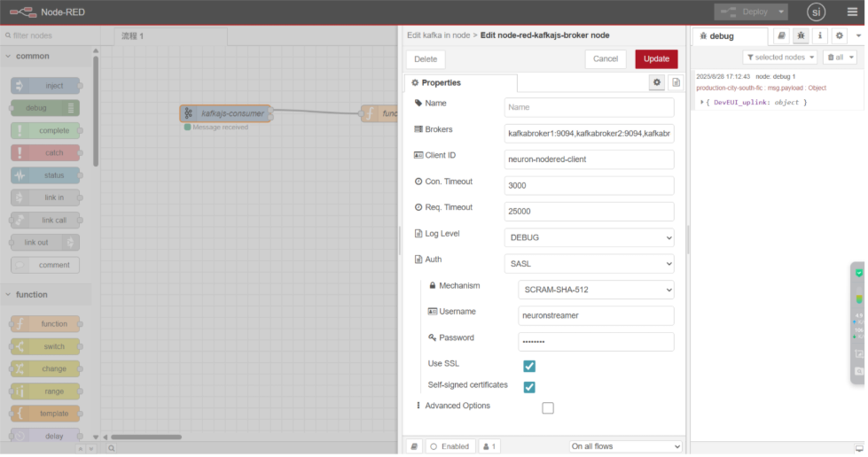Open node description document icon
The width and height of the screenshot is (868, 457).
click(676, 82)
